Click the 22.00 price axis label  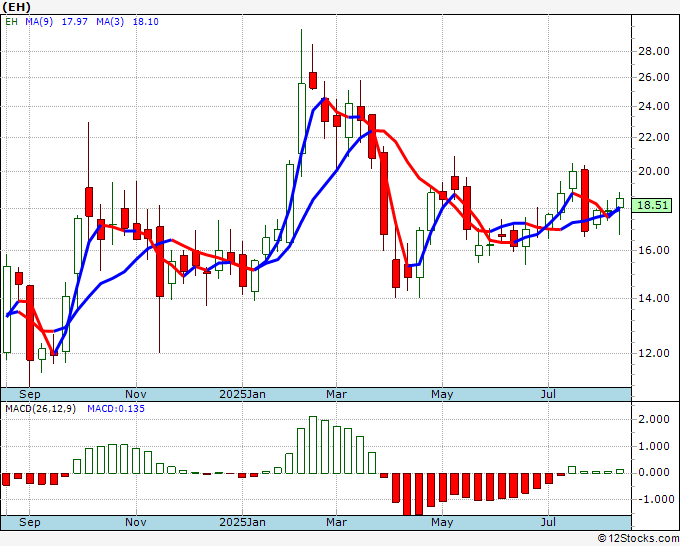[x=654, y=137]
